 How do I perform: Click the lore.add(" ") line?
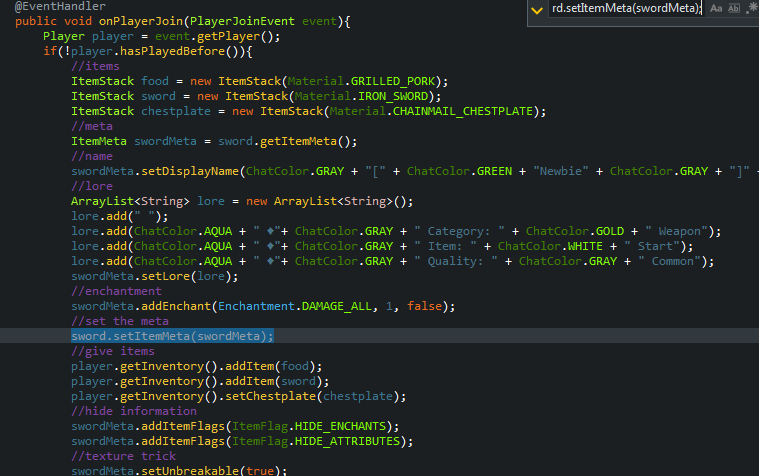[120, 216]
